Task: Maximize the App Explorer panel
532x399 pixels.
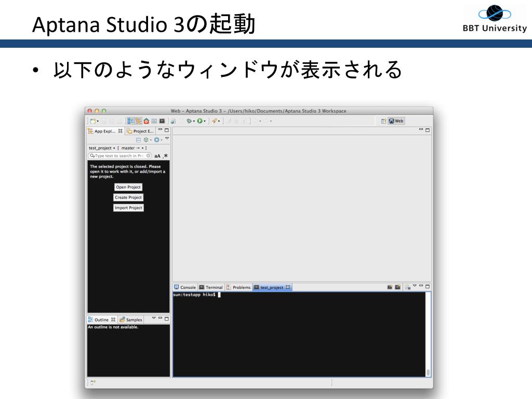Action: pos(167,130)
